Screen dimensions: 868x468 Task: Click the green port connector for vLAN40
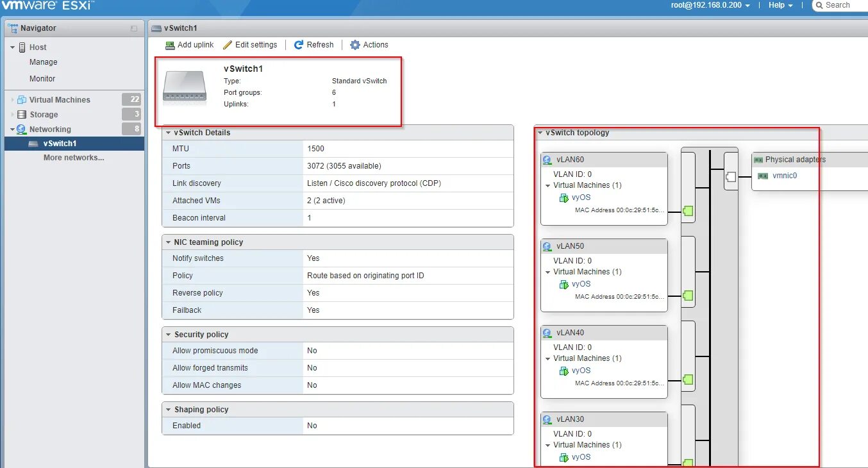point(688,380)
